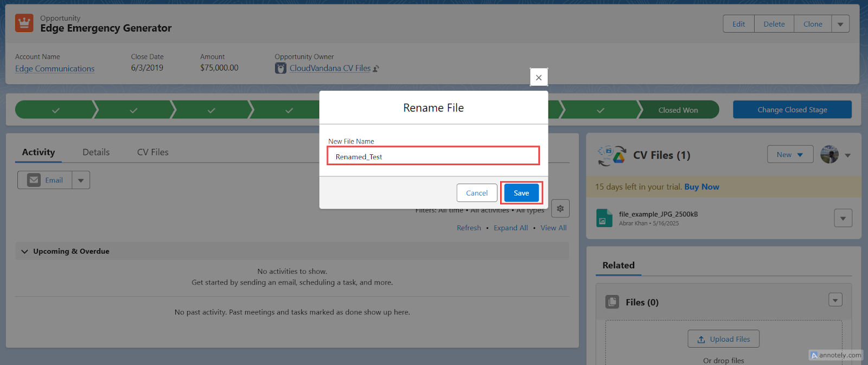Open the dropdown next to Clone button
This screenshot has width=868, height=365.
[840, 24]
